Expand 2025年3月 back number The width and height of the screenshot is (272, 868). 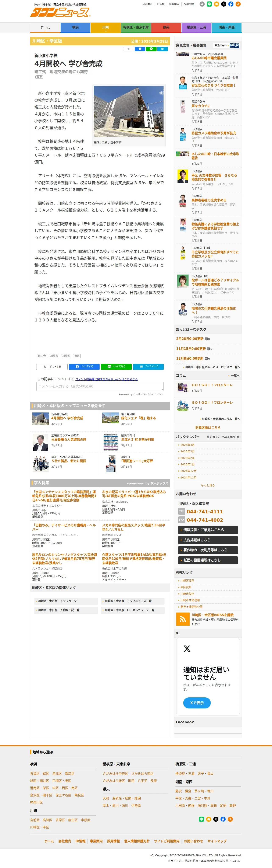(187, 452)
